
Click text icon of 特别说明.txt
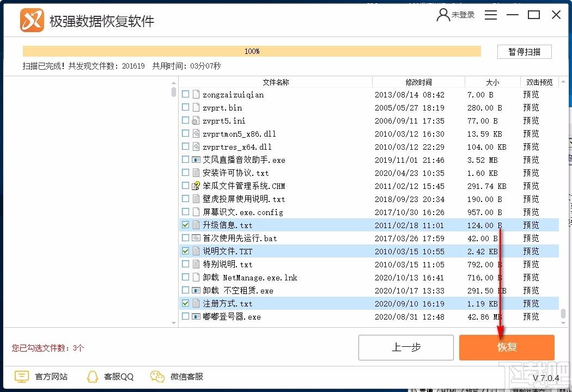click(x=196, y=265)
